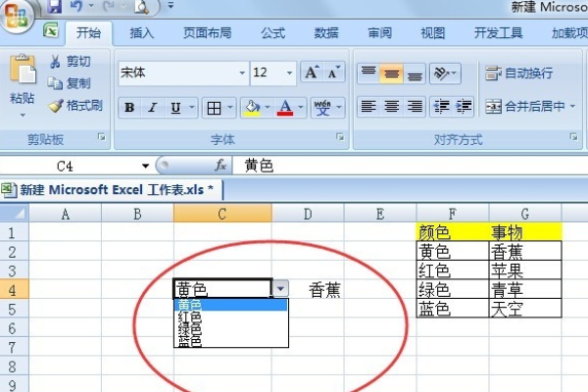Align text to bottom

pos(415,73)
